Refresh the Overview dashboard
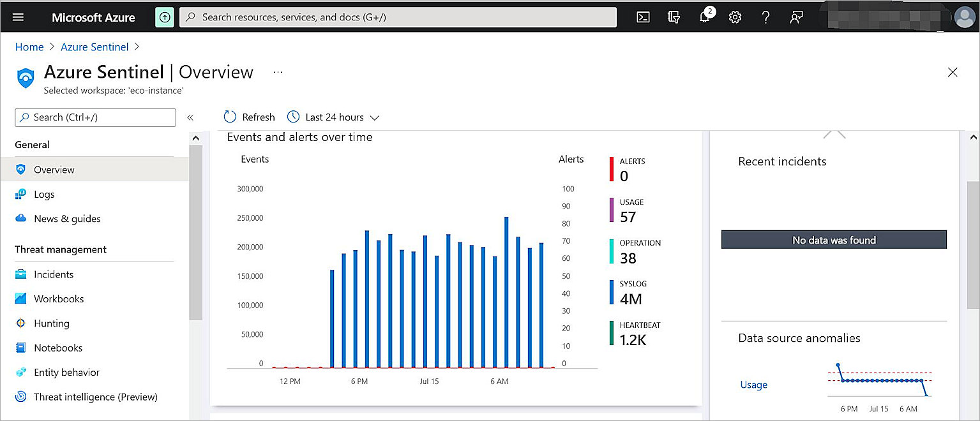Screen dimensions: 980x421 point(248,117)
